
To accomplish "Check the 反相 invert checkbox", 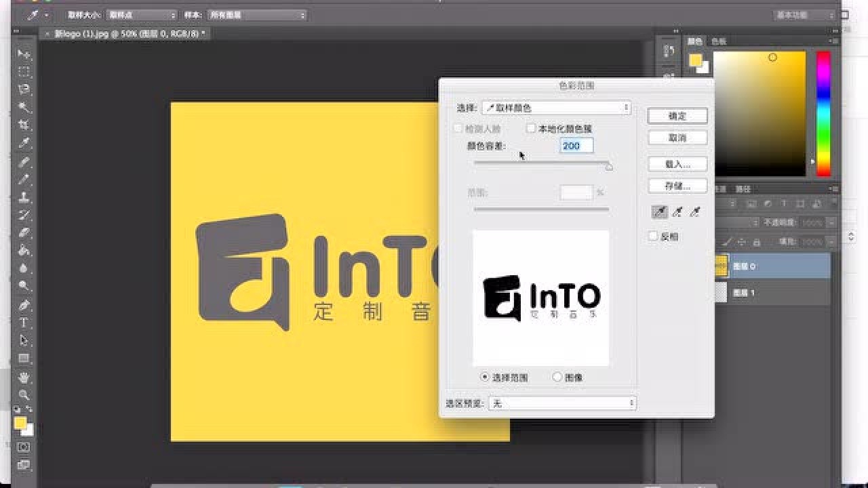I will pyautogui.click(x=653, y=236).
